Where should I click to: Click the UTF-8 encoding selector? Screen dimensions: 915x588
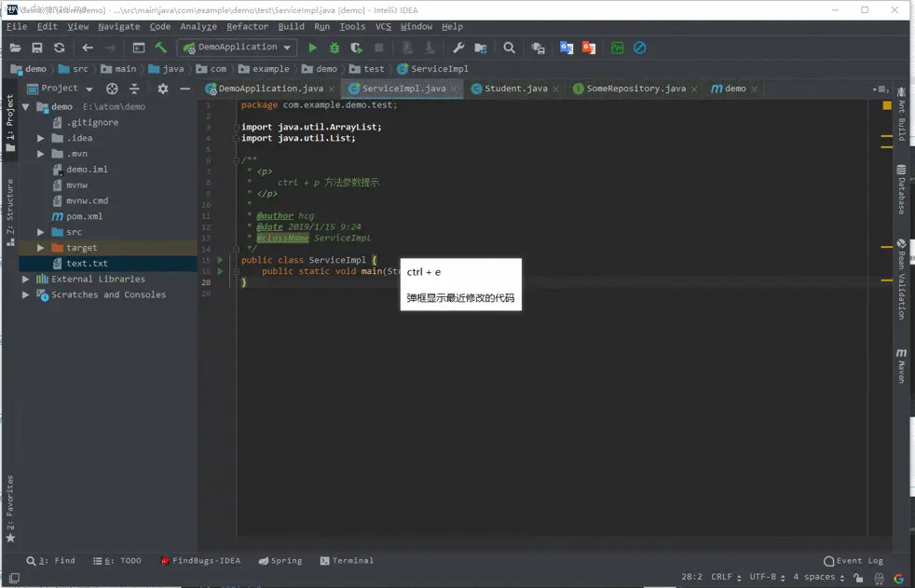(763, 577)
